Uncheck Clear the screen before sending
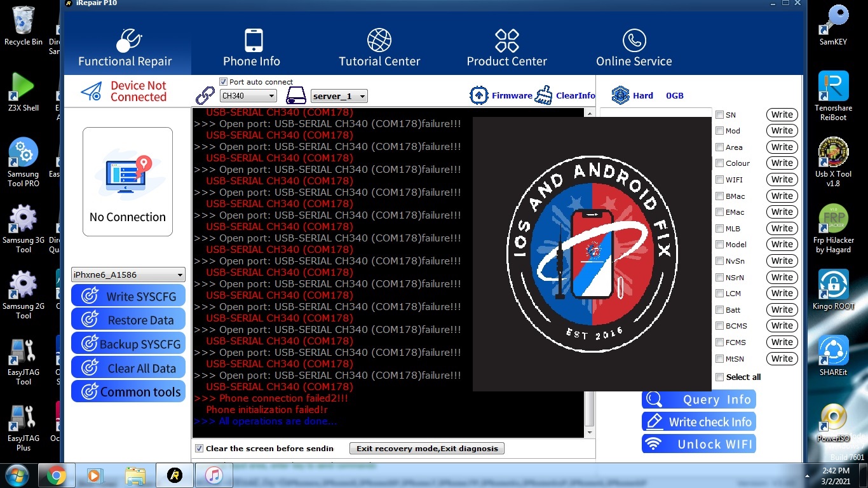Screen dimensions: 868x488 [x=199, y=449]
